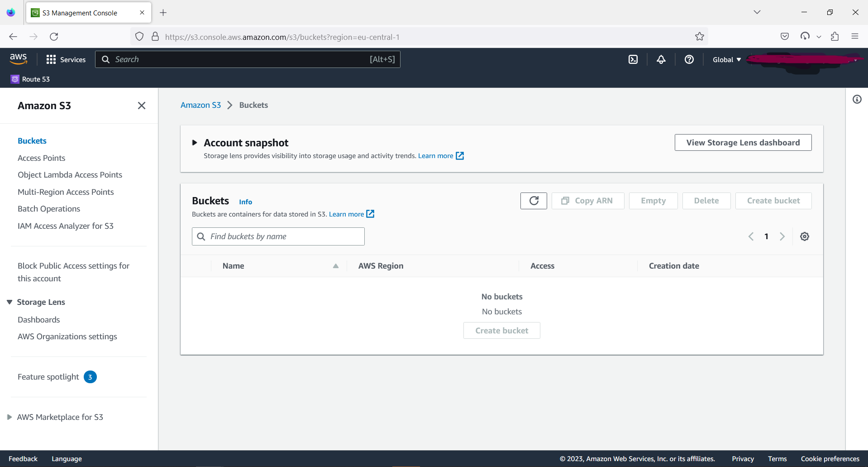
Task: Open the Global region dropdown
Action: pyautogui.click(x=726, y=59)
